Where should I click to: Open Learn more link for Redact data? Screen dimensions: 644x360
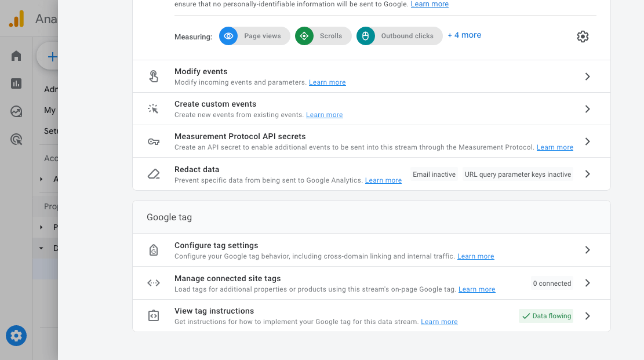click(x=383, y=180)
